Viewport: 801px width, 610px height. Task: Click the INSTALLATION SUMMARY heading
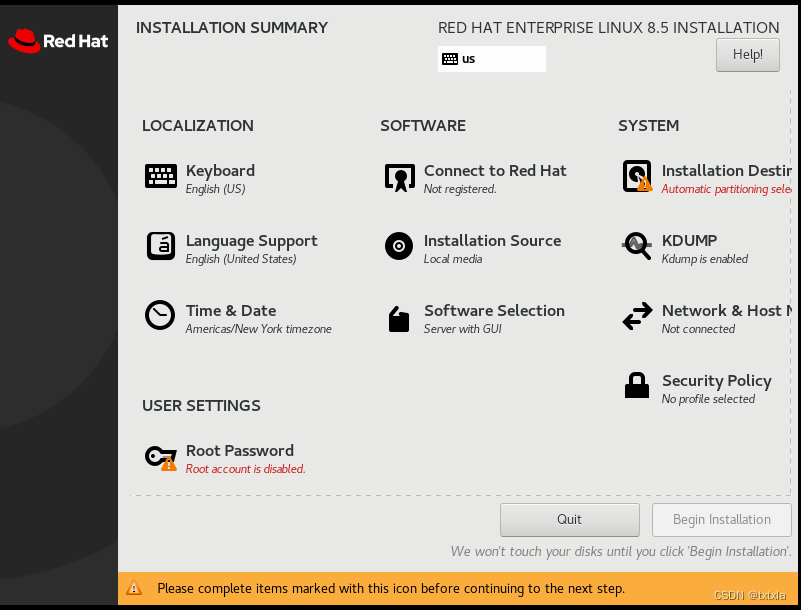point(232,28)
